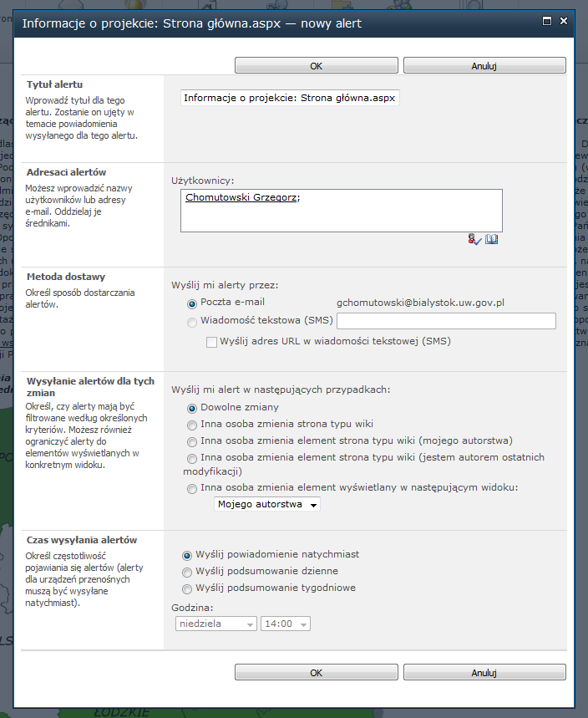Click the bottom OK button
This screenshot has height=718, width=588.
click(317, 672)
